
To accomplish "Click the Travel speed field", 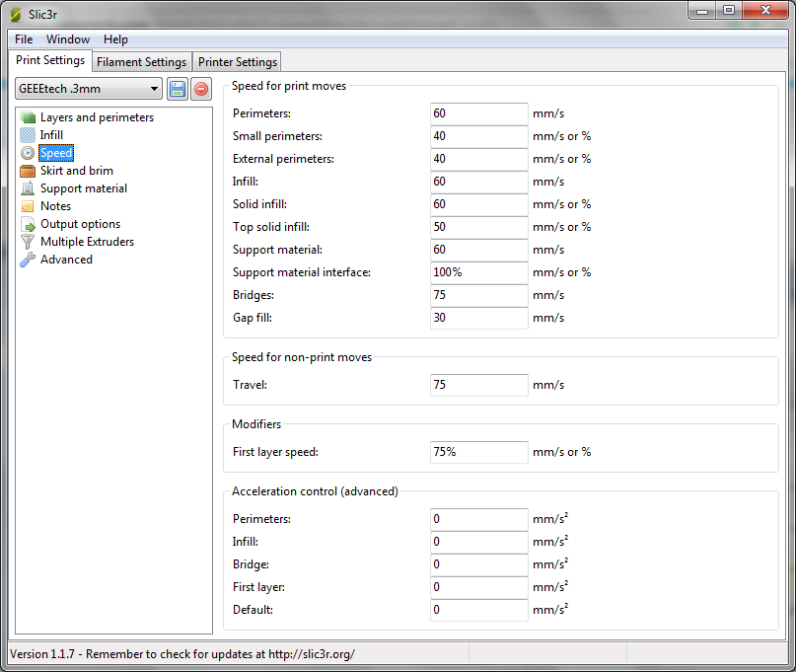I will (x=478, y=385).
